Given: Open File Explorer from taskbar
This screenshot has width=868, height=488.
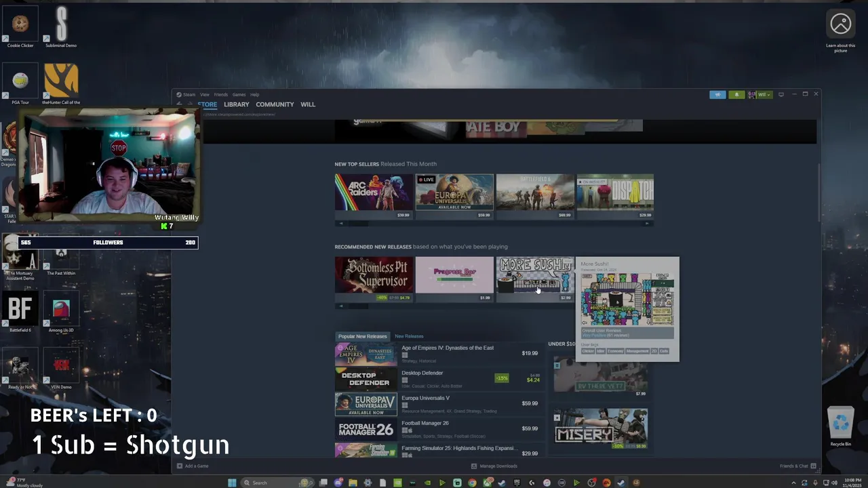Looking at the screenshot, I should pyautogui.click(x=353, y=483).
